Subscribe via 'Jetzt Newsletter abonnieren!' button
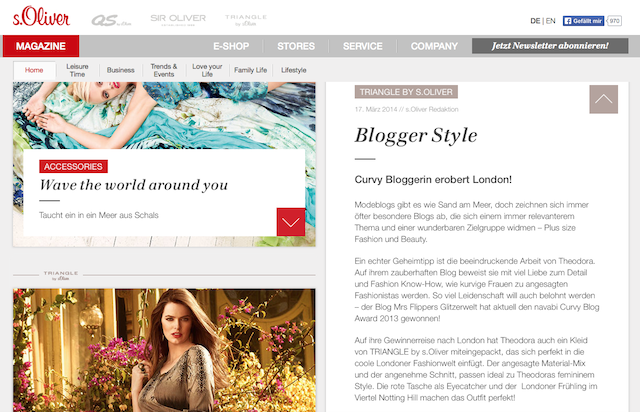Viewport: 640px width, 412px height. click(x=550, y=46)
